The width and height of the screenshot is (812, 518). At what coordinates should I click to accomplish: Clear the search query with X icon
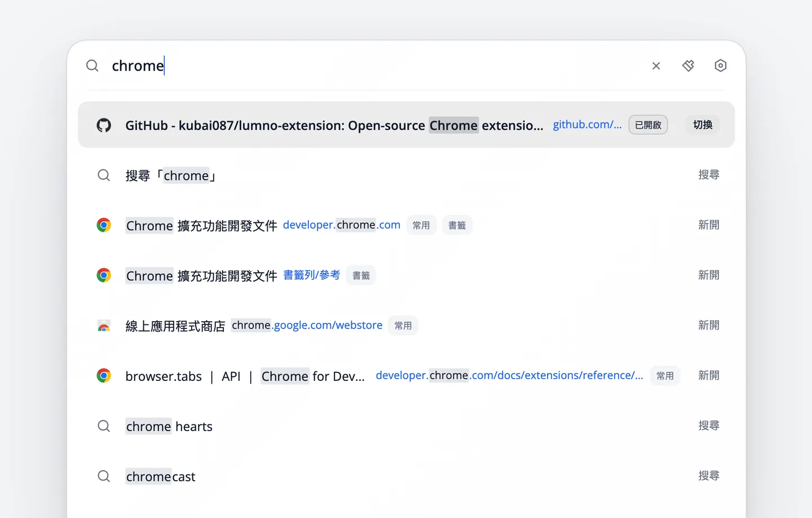(x=656, y=66)
